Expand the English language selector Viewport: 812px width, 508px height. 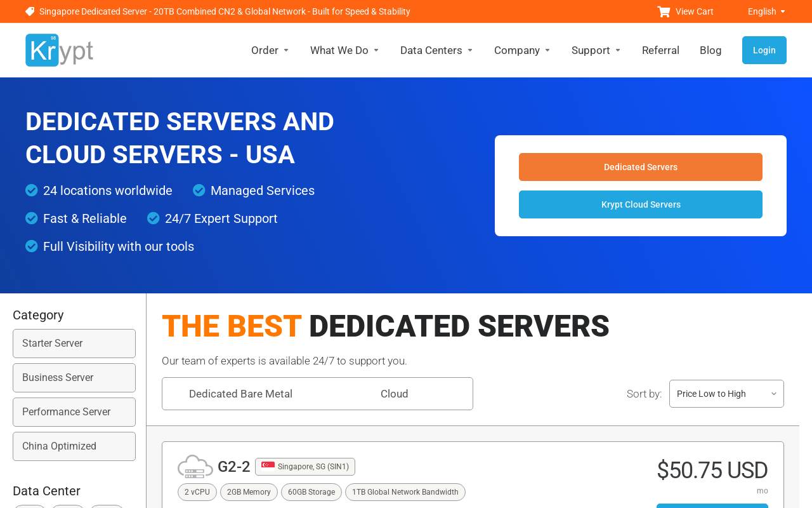coord(766,11)
